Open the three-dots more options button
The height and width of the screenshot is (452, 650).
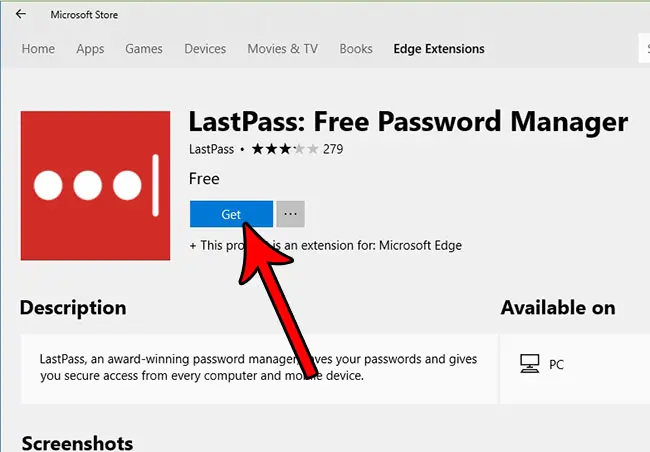point(291,214)
